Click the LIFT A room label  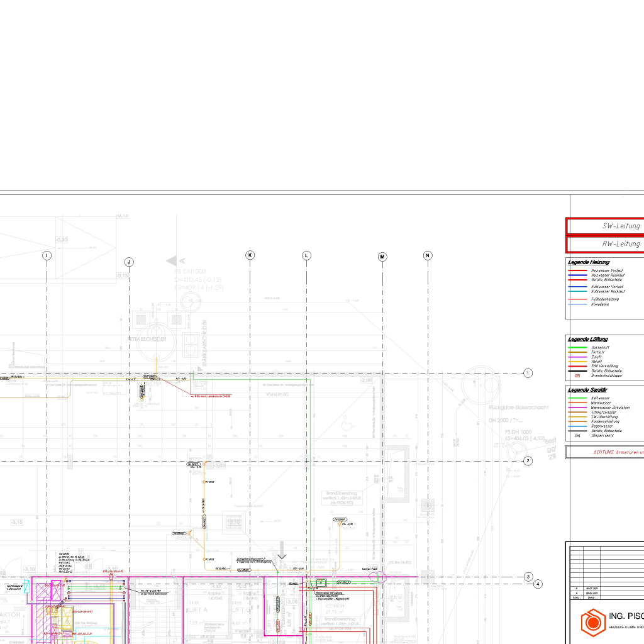pos(197,609)
